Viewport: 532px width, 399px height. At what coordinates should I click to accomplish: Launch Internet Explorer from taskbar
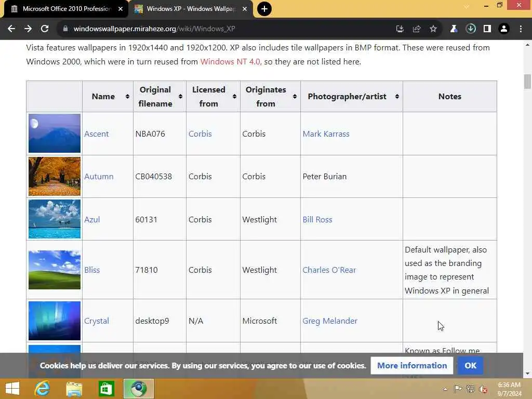[x=43, y=389]
